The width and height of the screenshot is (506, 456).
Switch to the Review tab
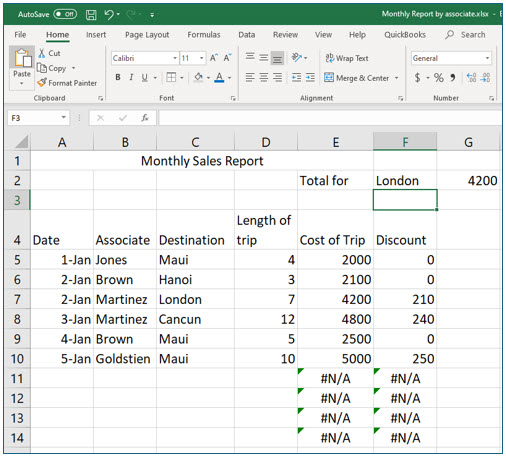coord(285,35)
